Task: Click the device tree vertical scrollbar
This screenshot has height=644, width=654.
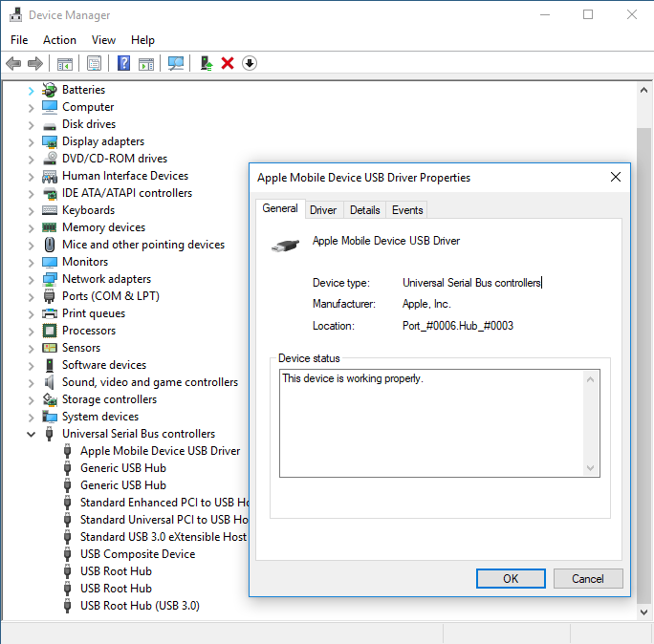Action: point(644,287)
